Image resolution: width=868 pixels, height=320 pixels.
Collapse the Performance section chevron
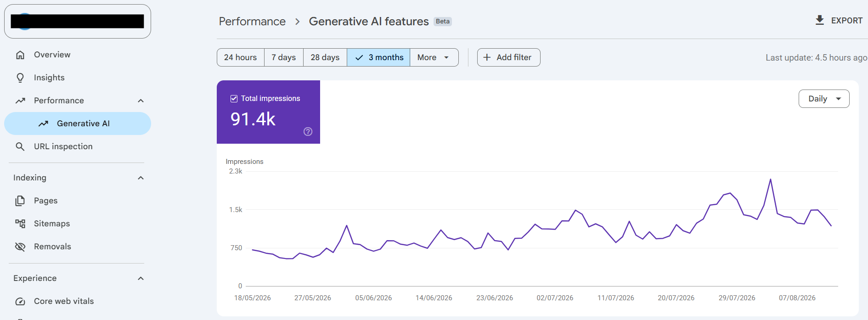141,101
